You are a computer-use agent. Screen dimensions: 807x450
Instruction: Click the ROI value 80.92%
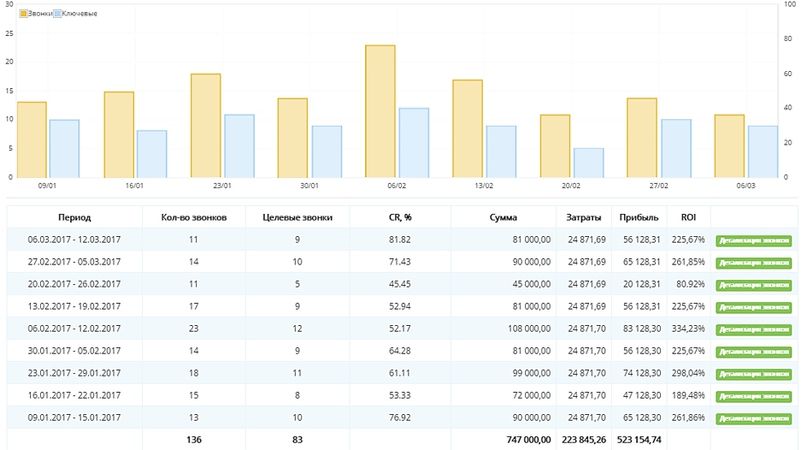click(690, 284)
